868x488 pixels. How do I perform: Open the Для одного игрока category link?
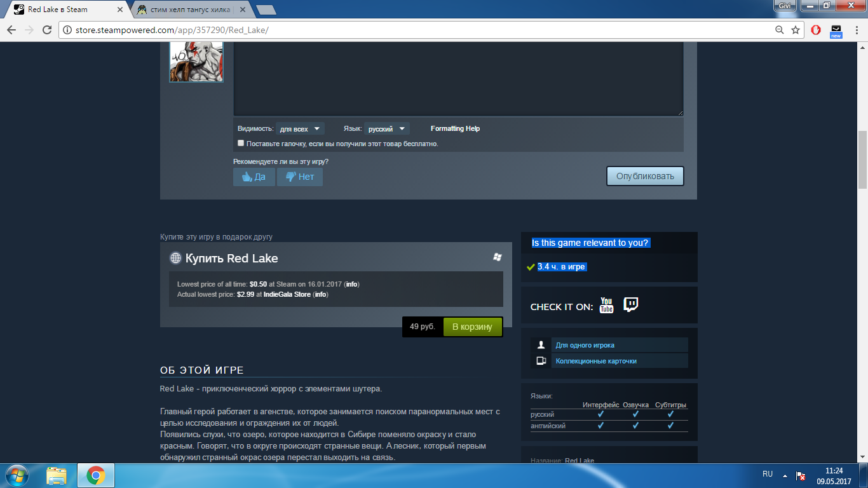click(585, 345)
